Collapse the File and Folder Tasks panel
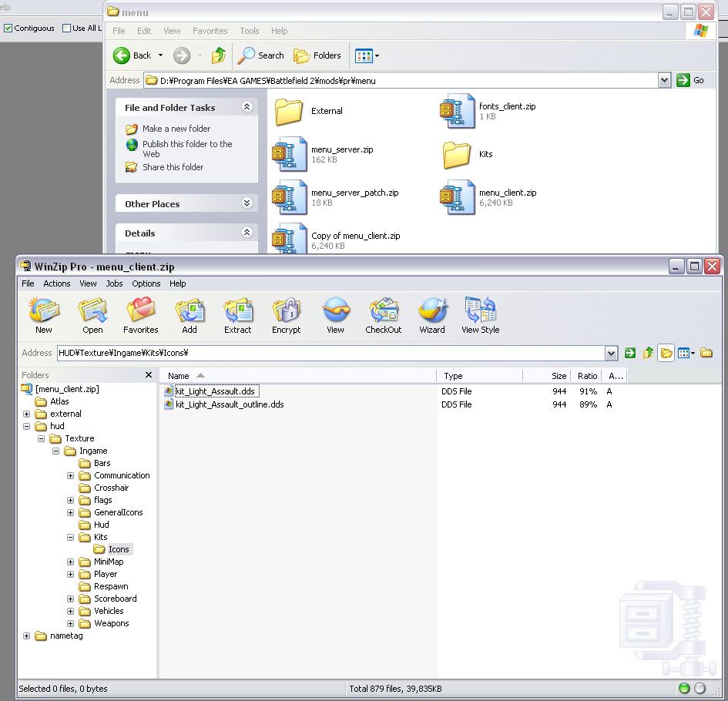 tap(247, 108)
